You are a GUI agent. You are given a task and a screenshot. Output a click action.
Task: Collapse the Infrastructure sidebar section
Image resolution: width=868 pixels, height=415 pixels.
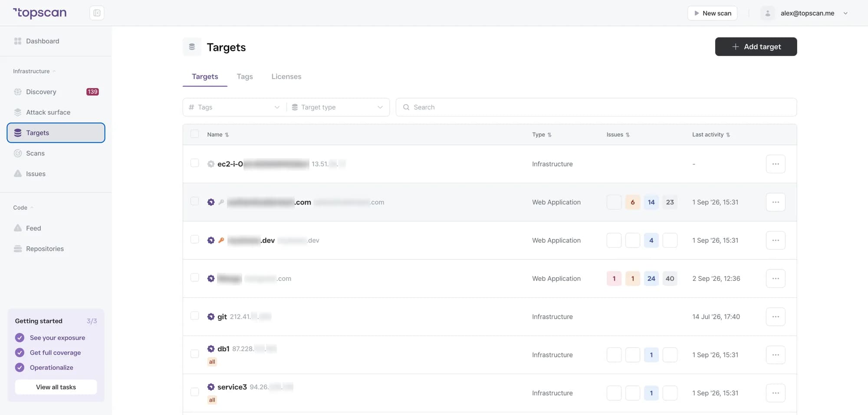pyautogui.click(x=34, y=71)
